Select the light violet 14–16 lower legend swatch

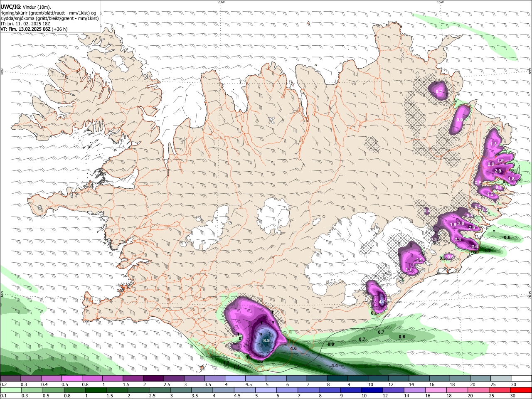tap(414, 390)
